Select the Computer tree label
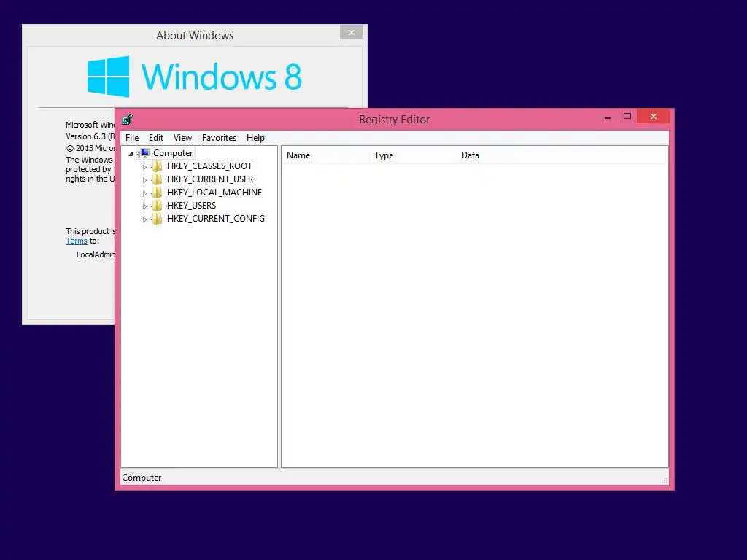 click(x=173, y=153)
